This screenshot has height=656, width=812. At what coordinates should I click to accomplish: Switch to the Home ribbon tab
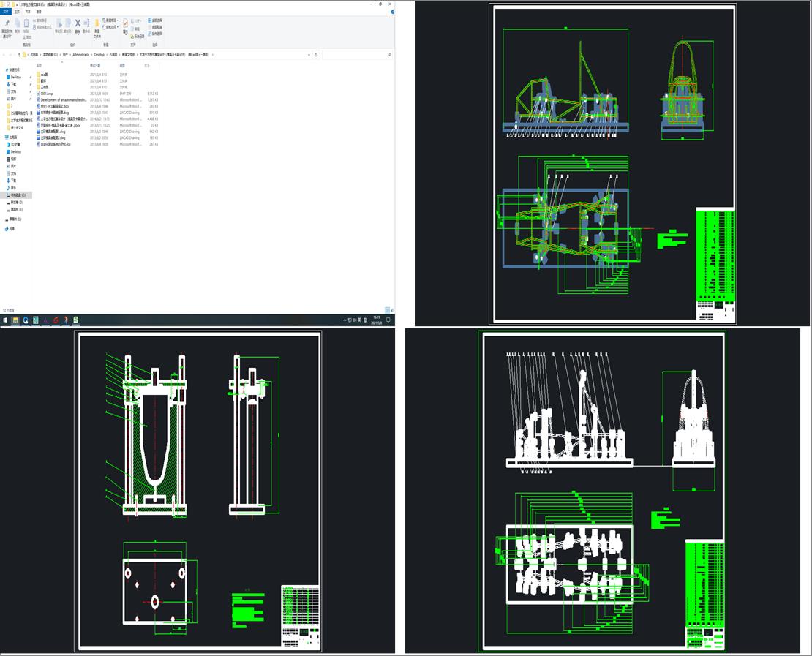tap(17, 12)
